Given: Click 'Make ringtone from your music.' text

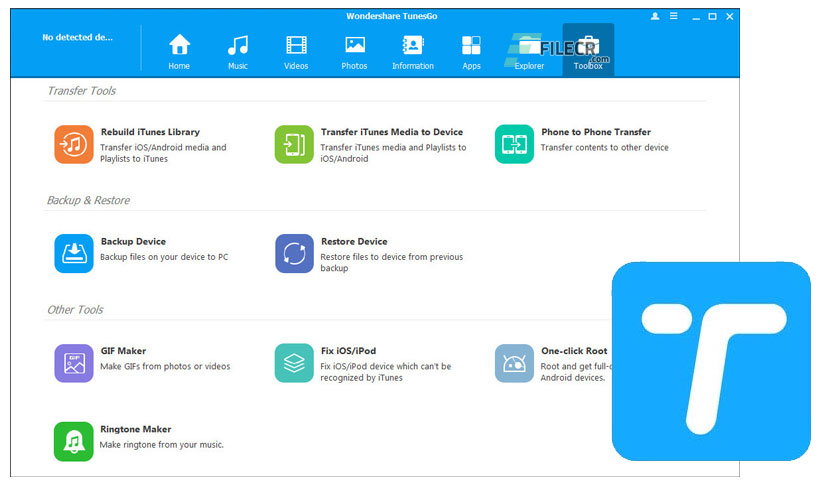Looking at the screenshot, I should click(162, 445).
